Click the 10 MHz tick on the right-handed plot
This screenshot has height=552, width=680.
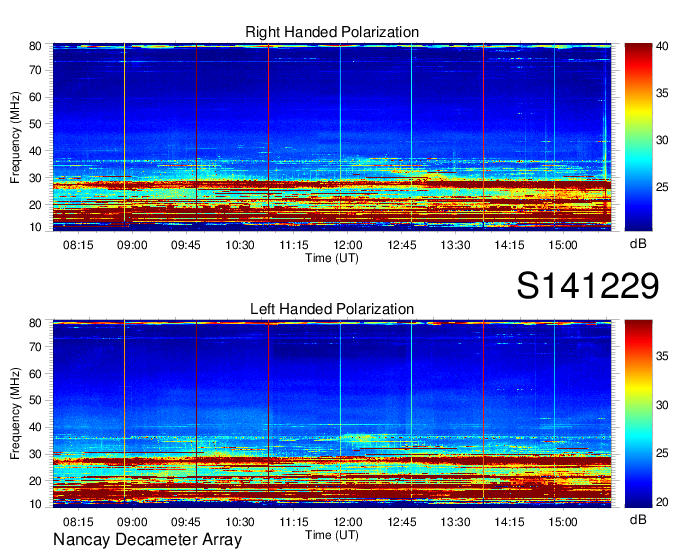[x=35, y=227]
